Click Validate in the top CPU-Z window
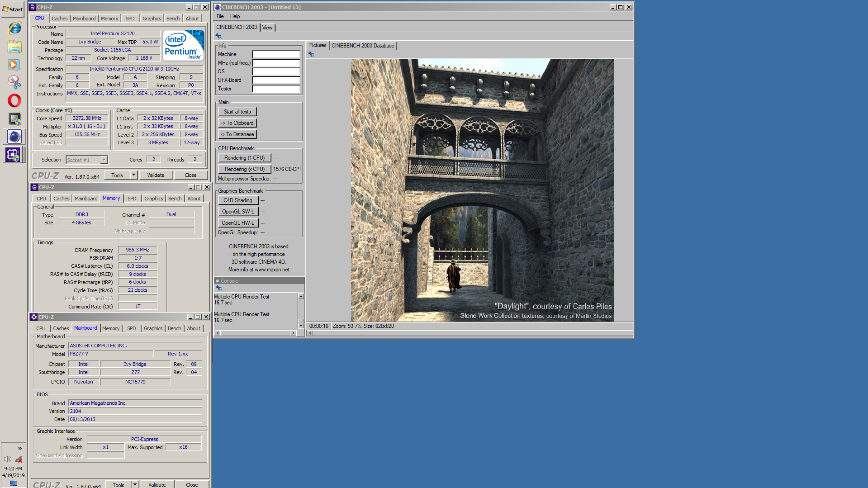868x488 pixels. click(x=156, y=175)
